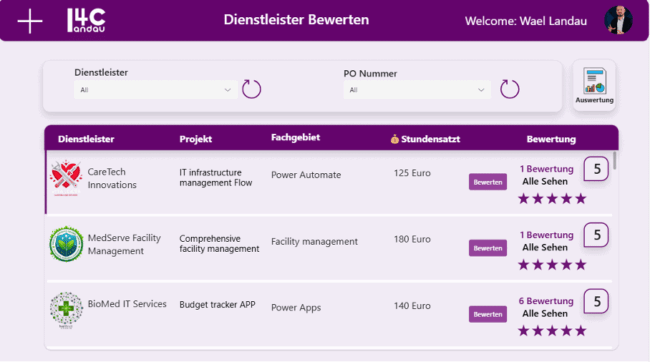Select the MedServe Facility Management name
The width and height of the screenshot is (650, 362).
[x=124, y=244]
